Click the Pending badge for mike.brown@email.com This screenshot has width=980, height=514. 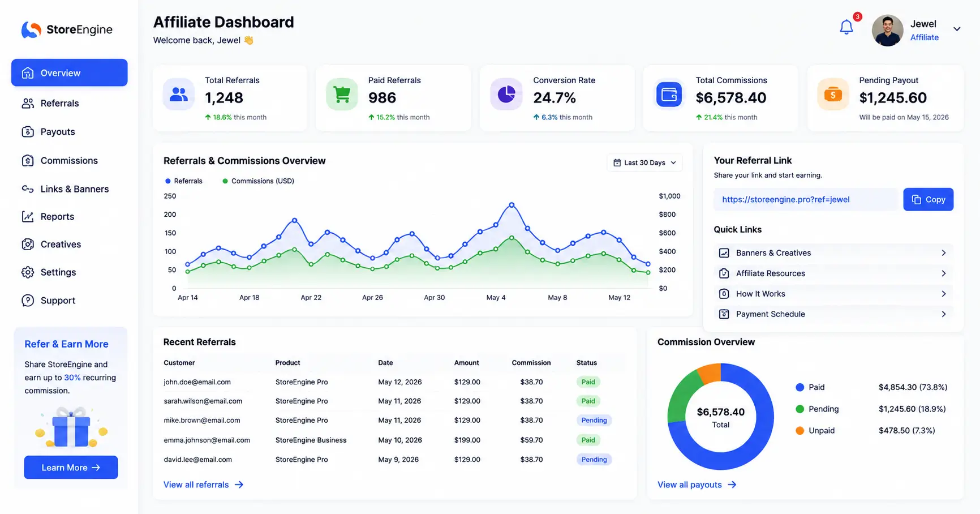[x=594, y=420]
